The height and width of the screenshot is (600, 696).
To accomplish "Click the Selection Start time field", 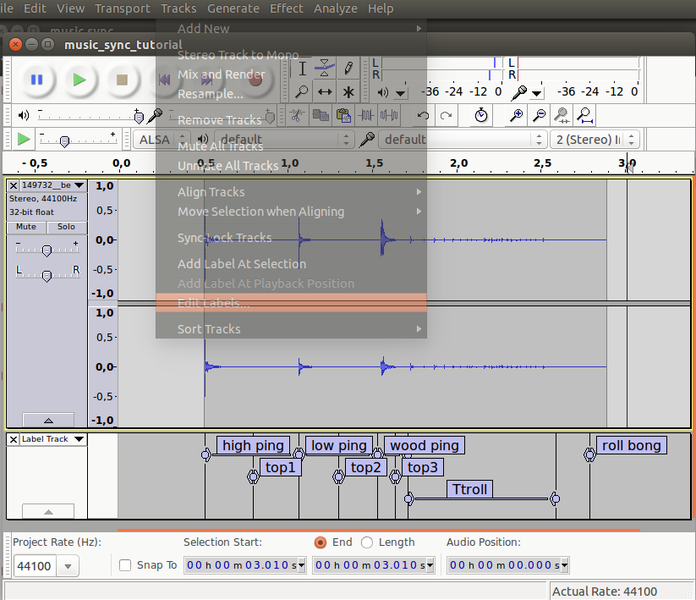I will click(245, 565).
